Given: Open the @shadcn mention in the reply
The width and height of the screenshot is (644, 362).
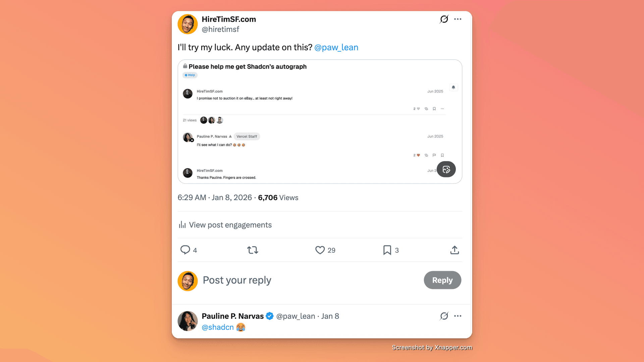Looking at the screenshot, I should 218,327.
